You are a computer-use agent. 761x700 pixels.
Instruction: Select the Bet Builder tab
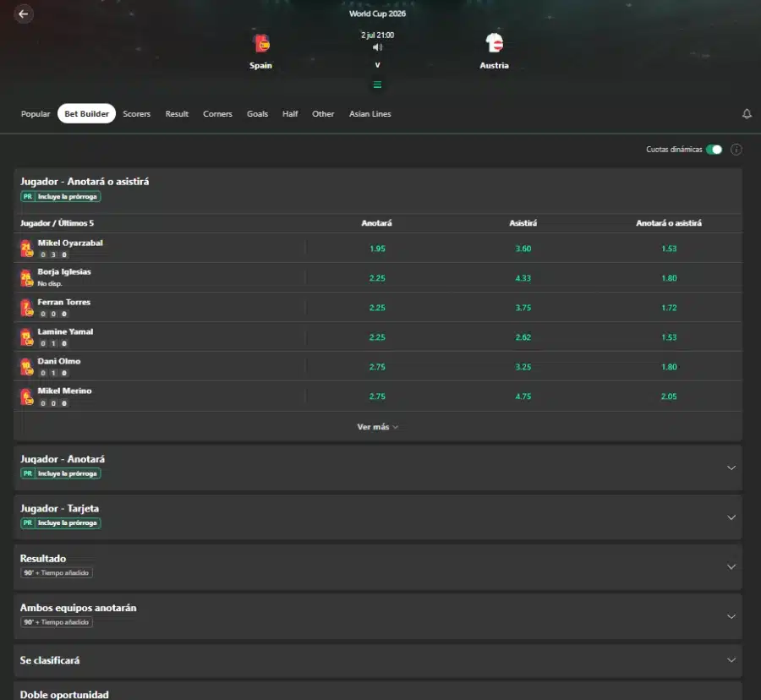(87, 113)
